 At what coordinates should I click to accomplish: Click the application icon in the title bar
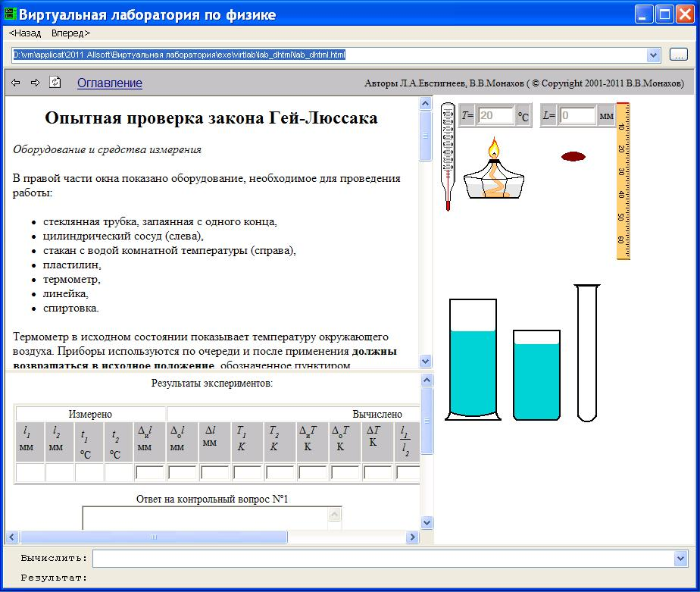10,14
